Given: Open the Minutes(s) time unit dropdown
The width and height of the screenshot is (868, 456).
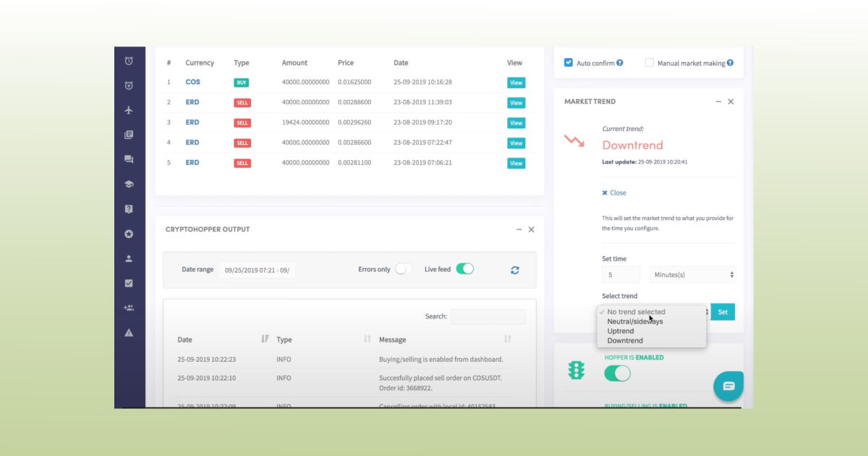Looking at the screenshot, I should click(692, 274).
